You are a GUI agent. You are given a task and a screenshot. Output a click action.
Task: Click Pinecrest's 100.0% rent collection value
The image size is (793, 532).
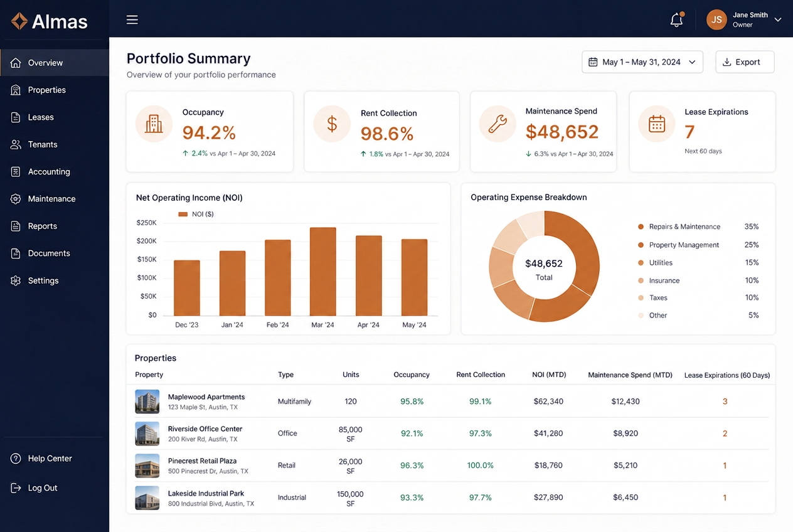[x=481, y=465]
